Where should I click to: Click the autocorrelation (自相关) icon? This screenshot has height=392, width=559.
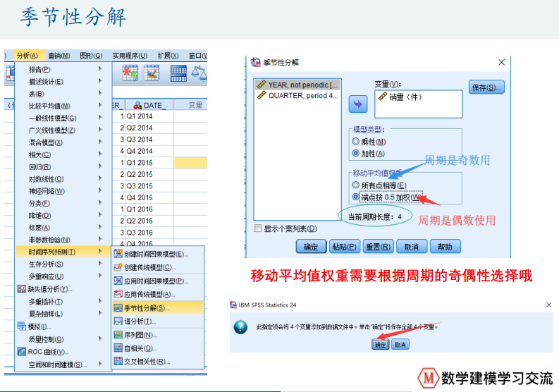tap(118, 348)
